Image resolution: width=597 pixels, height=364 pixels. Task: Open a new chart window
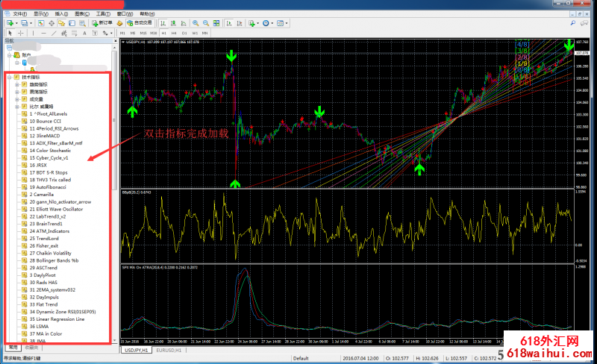coord(10,23)
